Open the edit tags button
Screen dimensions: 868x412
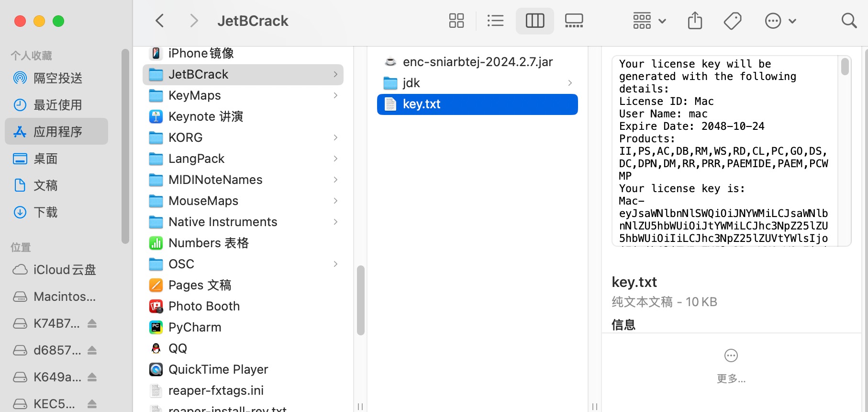point(732,21)
